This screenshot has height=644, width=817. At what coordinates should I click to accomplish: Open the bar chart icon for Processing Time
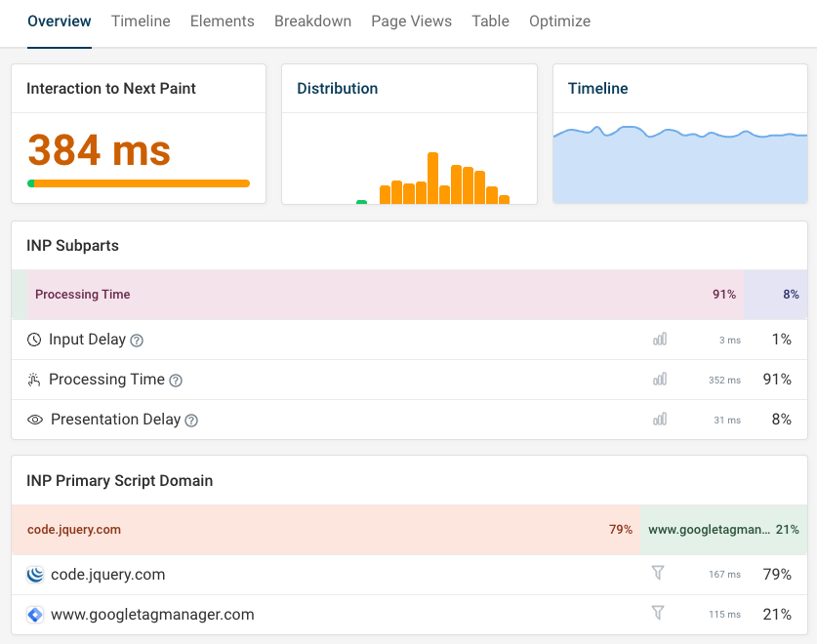tap(660, 380)
